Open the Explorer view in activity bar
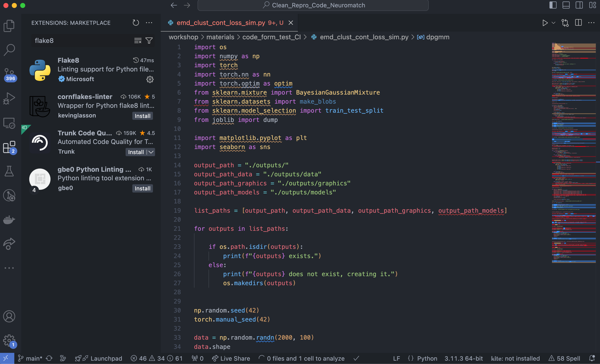The image size is (600, 364). coord(9,26)
